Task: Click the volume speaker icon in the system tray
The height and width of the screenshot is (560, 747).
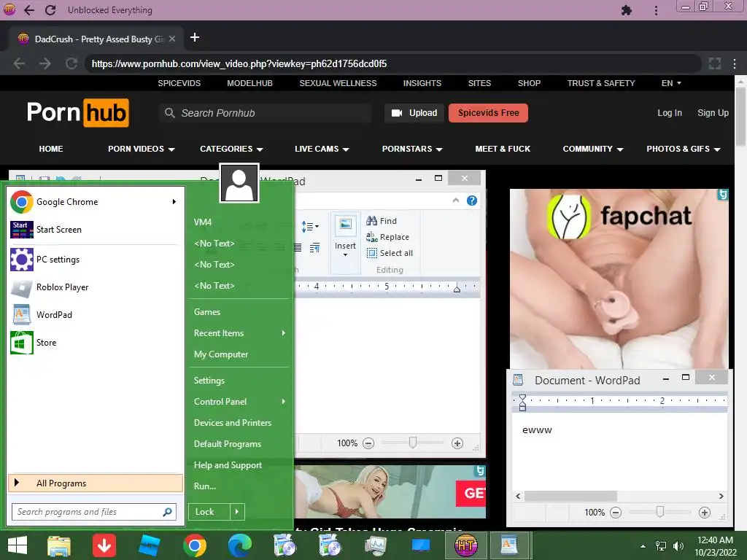Action: pos(678,545)
